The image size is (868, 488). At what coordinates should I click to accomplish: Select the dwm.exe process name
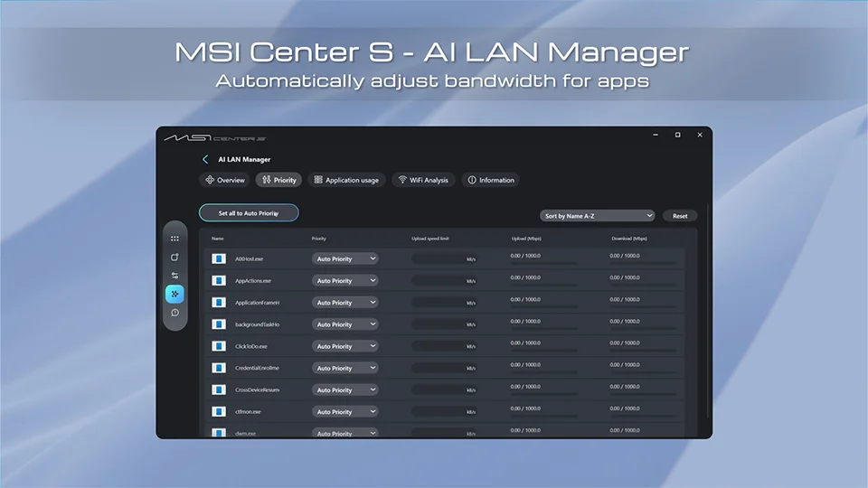[x=245, y=434]
